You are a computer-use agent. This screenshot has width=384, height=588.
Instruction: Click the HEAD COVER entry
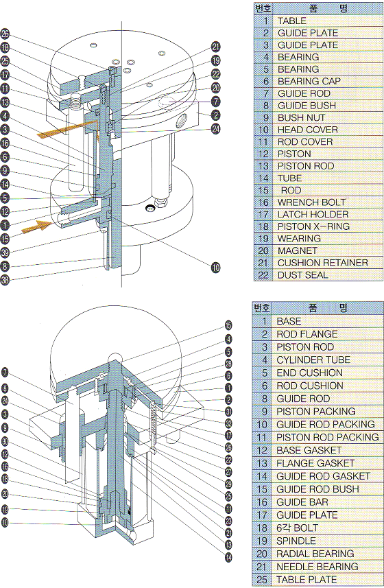click(x=318, y=130)
